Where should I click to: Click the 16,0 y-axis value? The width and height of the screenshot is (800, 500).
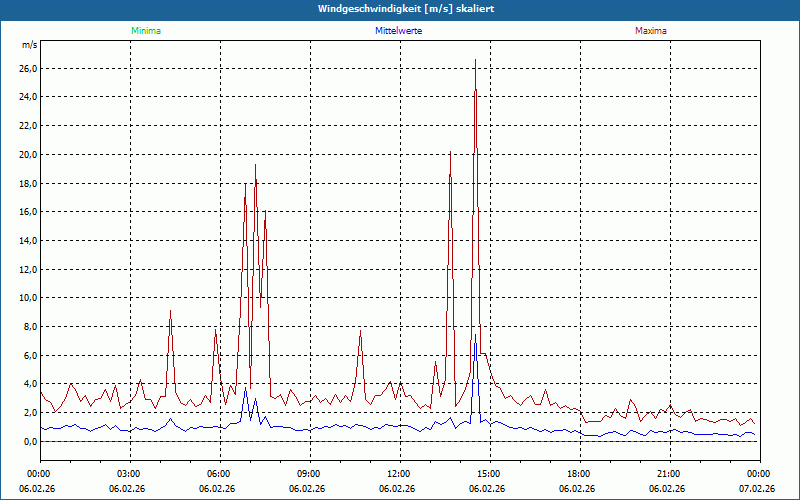[28, 212]
